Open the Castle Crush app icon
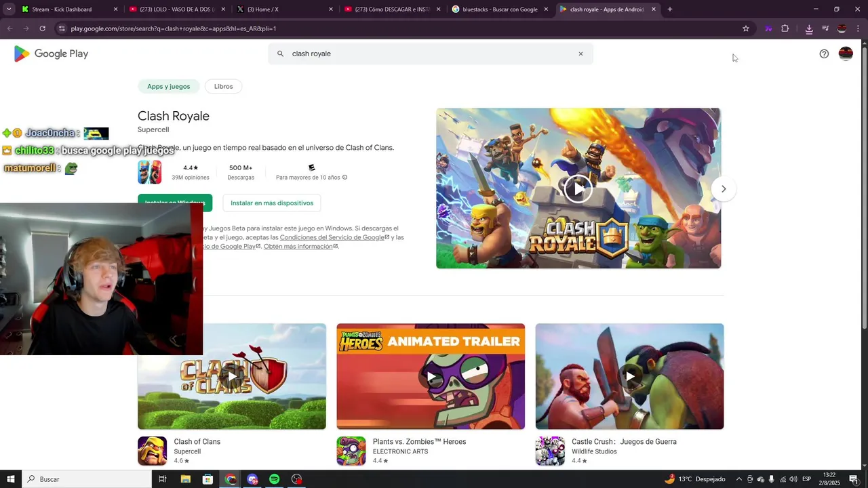Image resolution: width=868 pixels, height=488 pixels. (550, 451)
